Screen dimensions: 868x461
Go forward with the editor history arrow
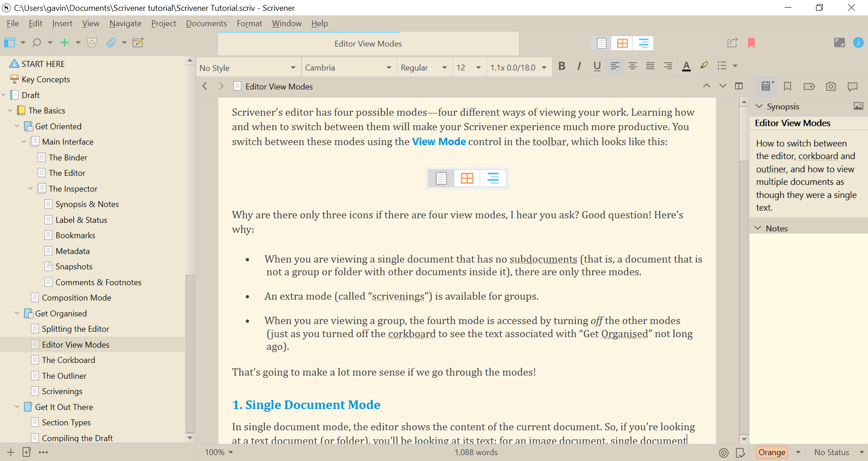click(221, 86)
